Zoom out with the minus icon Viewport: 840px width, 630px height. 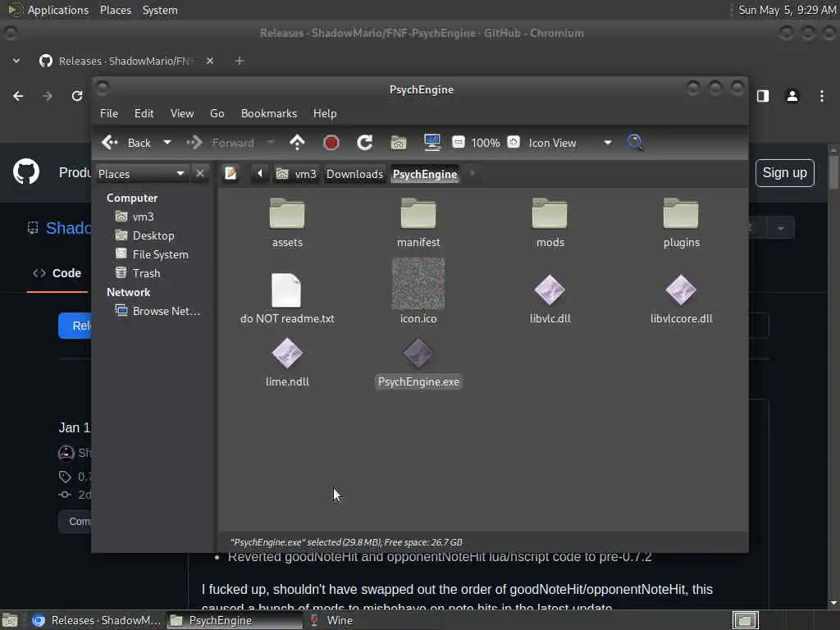click(459, 142)
